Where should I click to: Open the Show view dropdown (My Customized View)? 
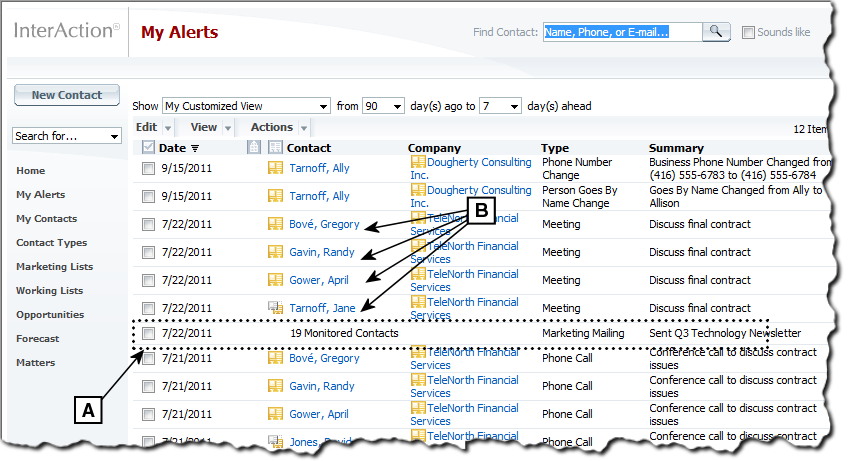click(x=246, y=106)
